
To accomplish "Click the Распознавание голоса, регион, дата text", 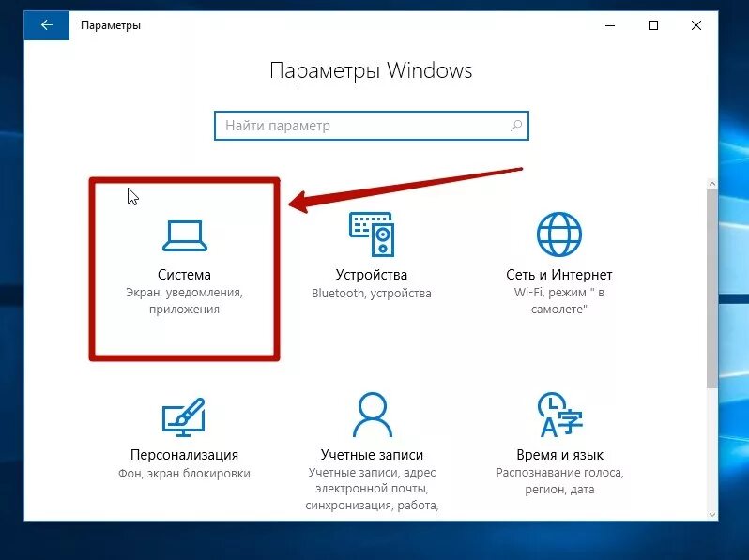I will pos(559,481).
